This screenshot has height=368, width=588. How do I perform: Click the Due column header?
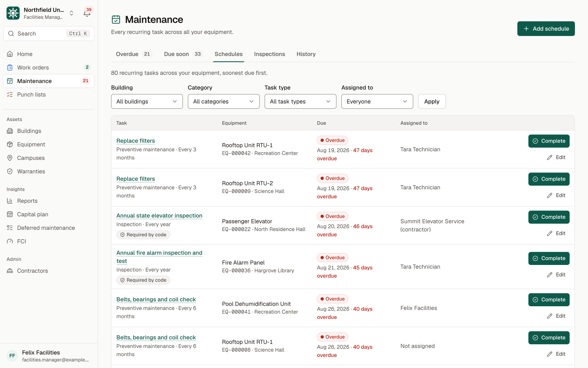(x=321, y=123)
